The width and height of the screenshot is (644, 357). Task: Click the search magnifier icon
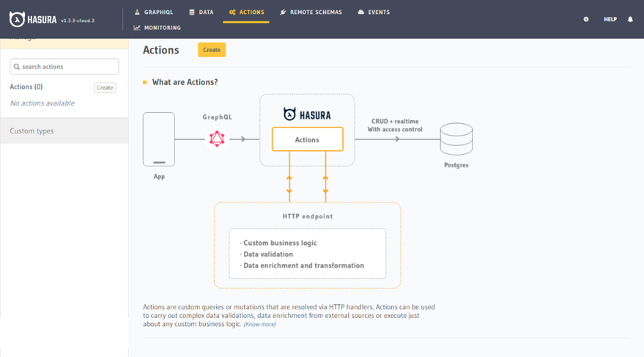17,67
